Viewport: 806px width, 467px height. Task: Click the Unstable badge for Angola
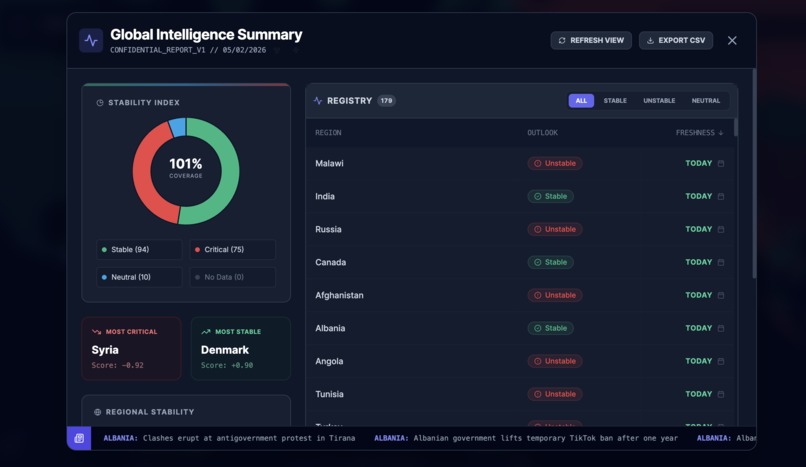coord(555,361)
